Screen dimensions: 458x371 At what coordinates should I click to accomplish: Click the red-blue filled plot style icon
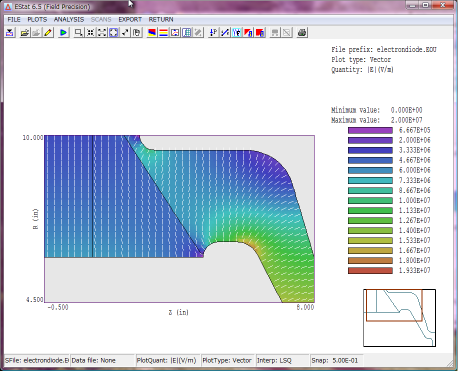pyautogui.click(x=152, y=33)
